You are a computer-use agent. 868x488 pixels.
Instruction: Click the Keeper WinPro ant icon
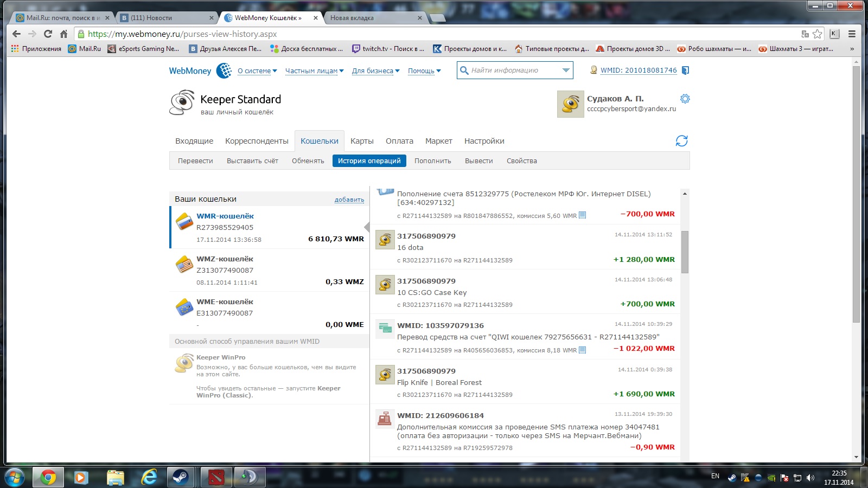(184, 363)
